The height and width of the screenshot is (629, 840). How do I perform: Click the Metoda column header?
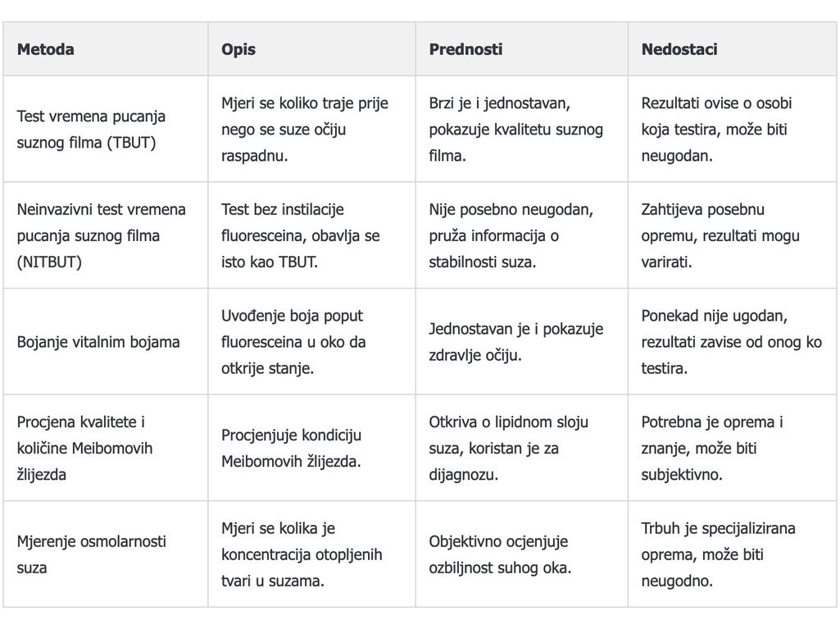tap(46, 49)
